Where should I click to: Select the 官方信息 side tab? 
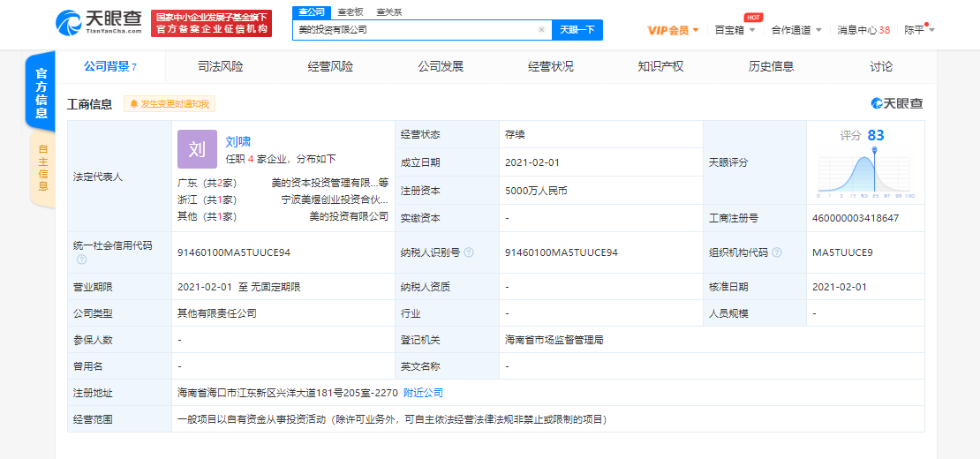[41, 93]
